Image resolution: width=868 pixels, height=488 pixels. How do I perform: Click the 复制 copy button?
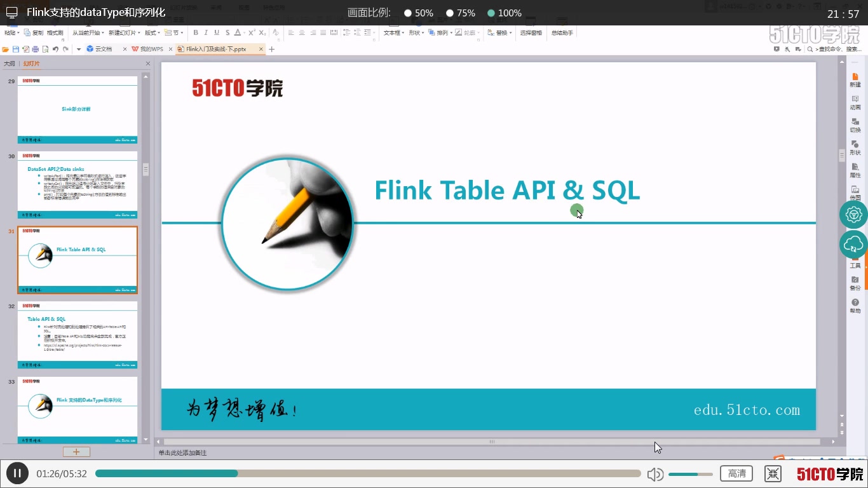pyautogui.click(x=34, y=32)
